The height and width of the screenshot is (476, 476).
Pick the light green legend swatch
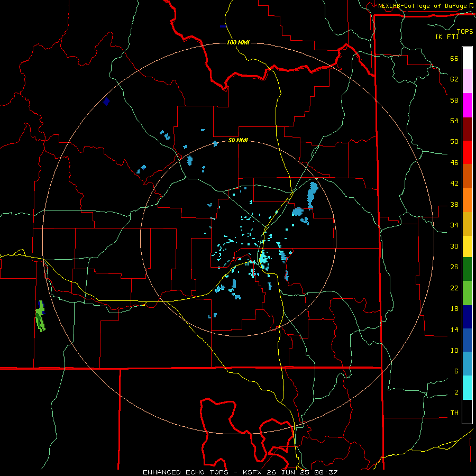467,293
